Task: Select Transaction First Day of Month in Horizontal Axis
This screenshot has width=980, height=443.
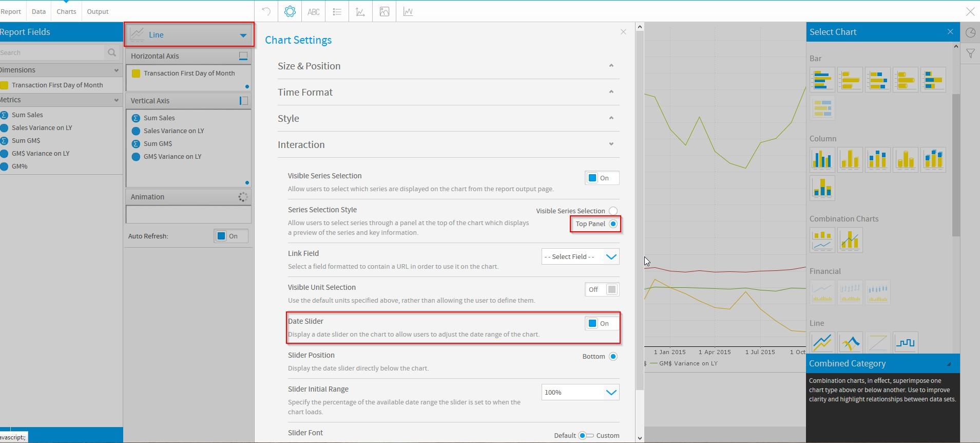Action: coord(189,73)
